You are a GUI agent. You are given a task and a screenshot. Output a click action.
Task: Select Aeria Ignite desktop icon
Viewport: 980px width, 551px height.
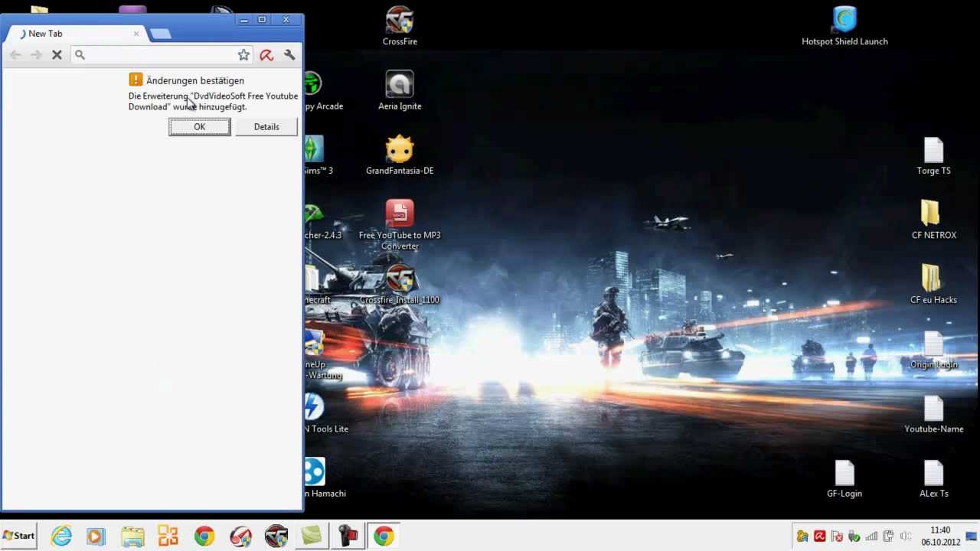point(400,90)
